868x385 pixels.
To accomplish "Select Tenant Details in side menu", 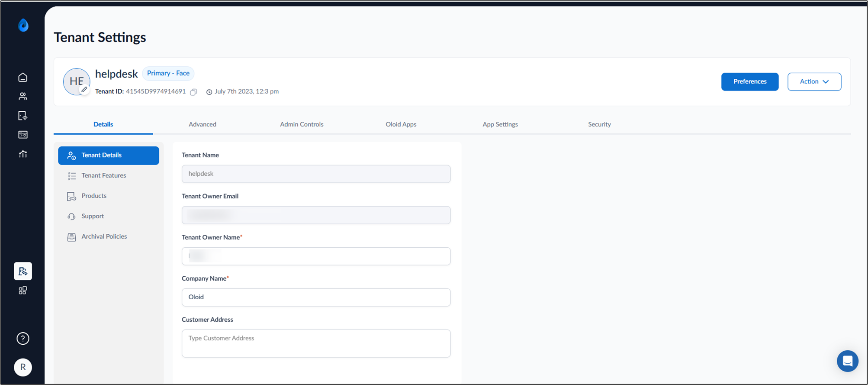I will [109, 155].
